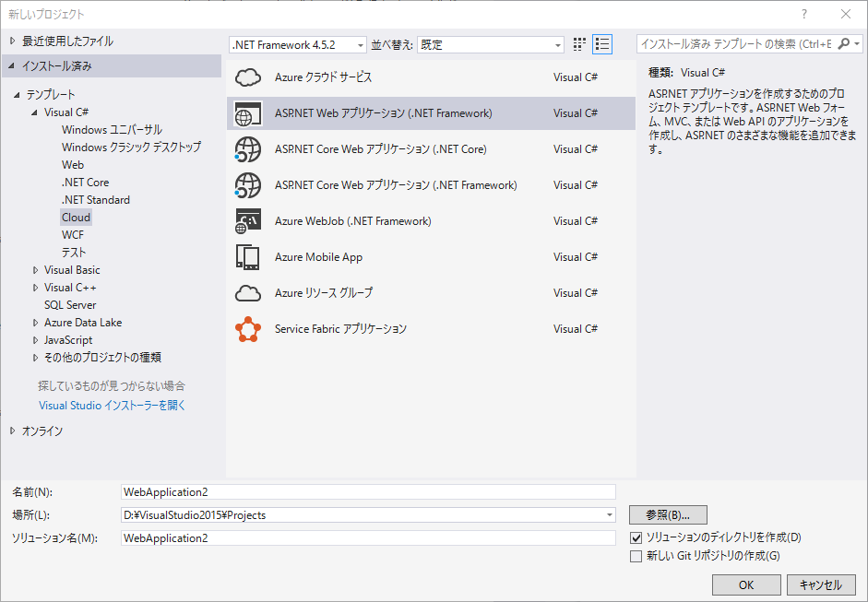Viewport: 868px width, 602px height.
Task: Open search options dropdown arrow beside magnifier
Action: (x=857, y=43)
